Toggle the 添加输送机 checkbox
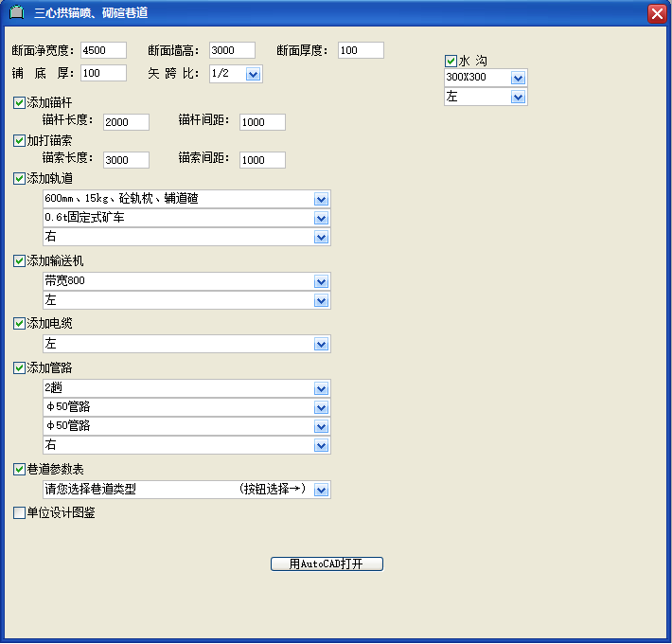This screenshot has height=644, width=672. [20, 261]
